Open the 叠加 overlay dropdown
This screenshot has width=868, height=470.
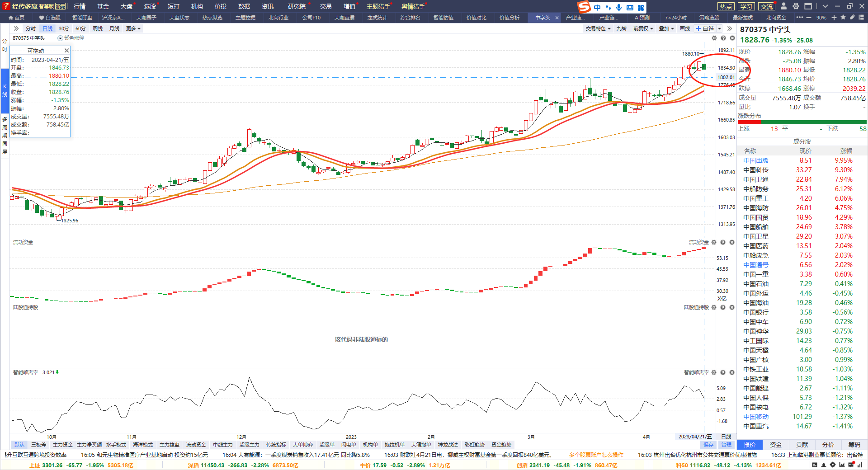[x=666, y=28]
